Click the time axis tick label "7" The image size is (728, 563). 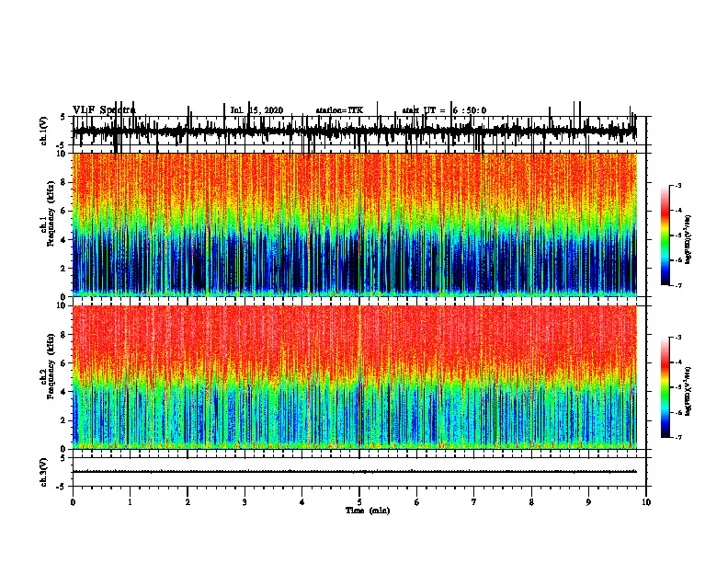(x=474, y=502)
